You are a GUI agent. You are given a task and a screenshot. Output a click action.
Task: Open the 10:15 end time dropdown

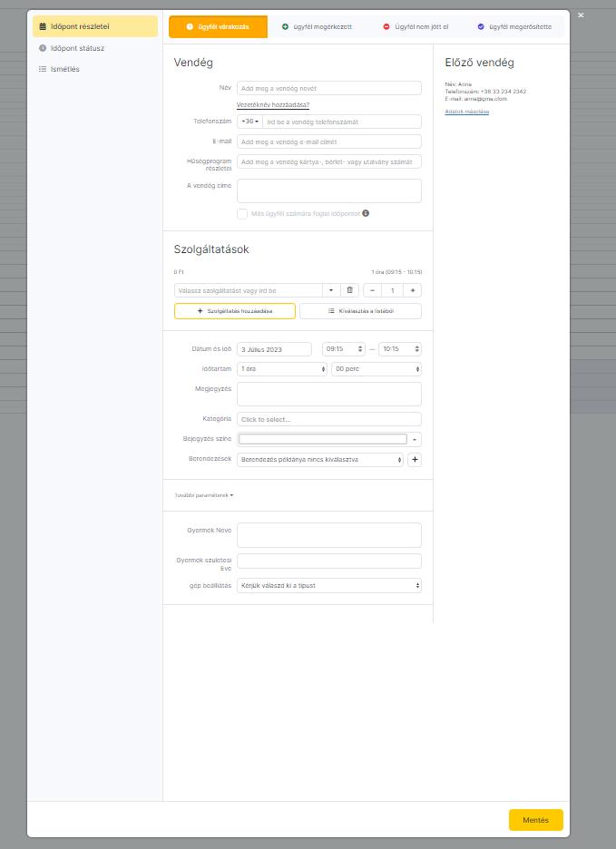[x=400, y=349]
